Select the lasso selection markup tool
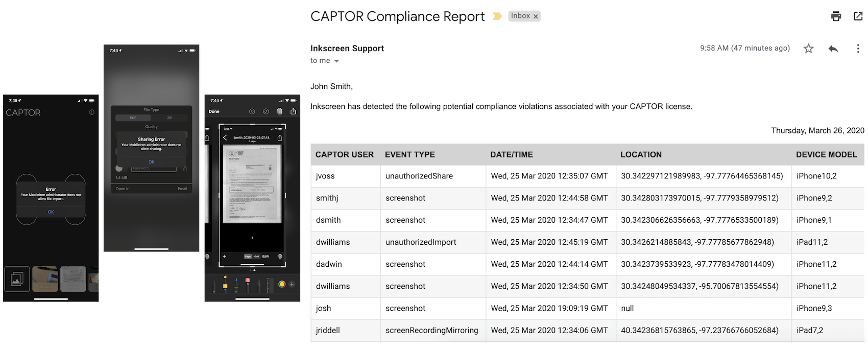Screen dimensions: 868x347 [259, 285]
